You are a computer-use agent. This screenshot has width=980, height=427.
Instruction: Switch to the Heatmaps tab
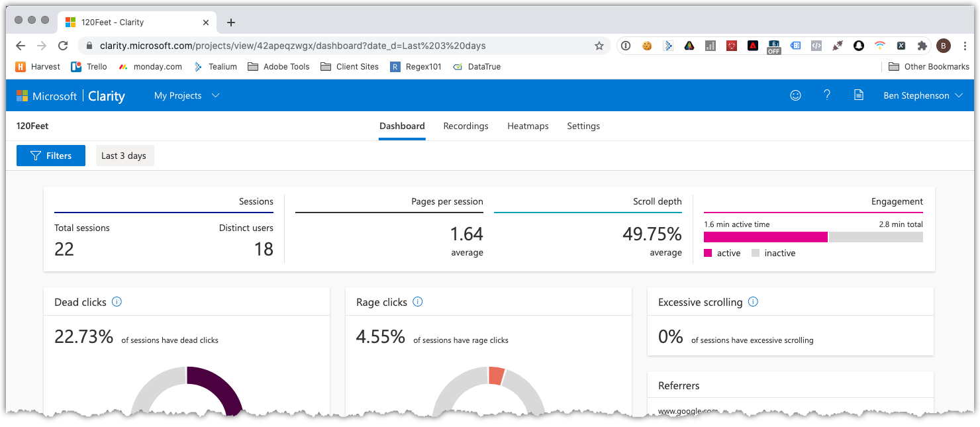[528, 126]
